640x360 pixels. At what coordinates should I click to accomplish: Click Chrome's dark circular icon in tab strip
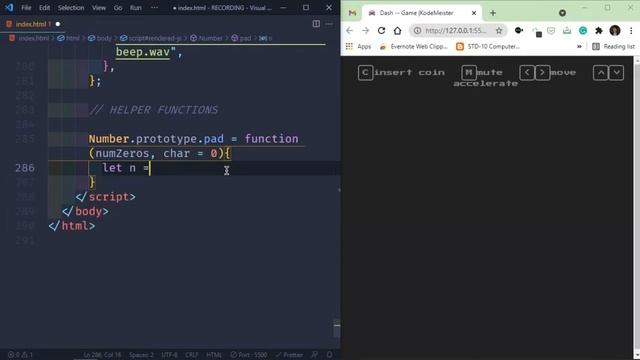pyautogui.click(x=562, y=13)
